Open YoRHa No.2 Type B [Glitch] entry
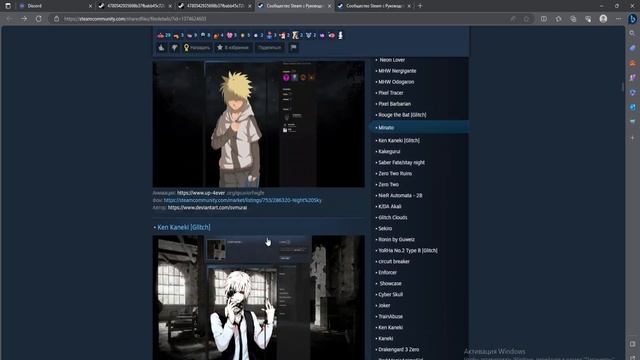 pos(408,251)
